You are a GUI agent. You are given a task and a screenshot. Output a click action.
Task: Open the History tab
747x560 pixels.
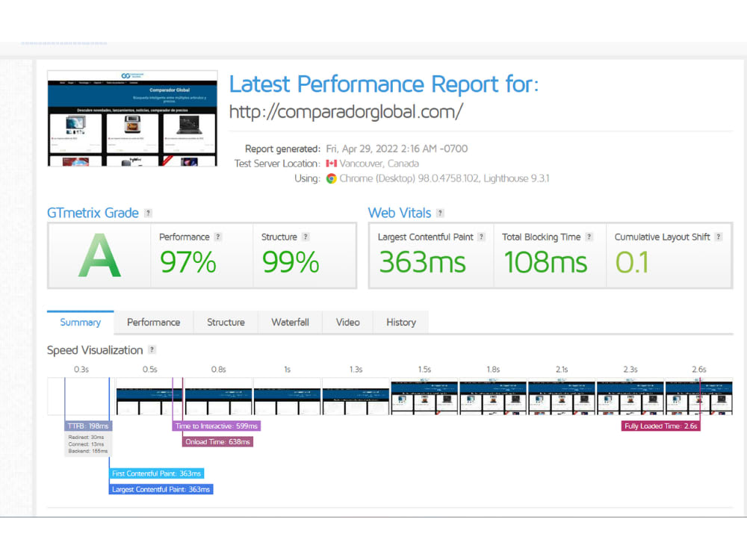(x=401, y=323)
